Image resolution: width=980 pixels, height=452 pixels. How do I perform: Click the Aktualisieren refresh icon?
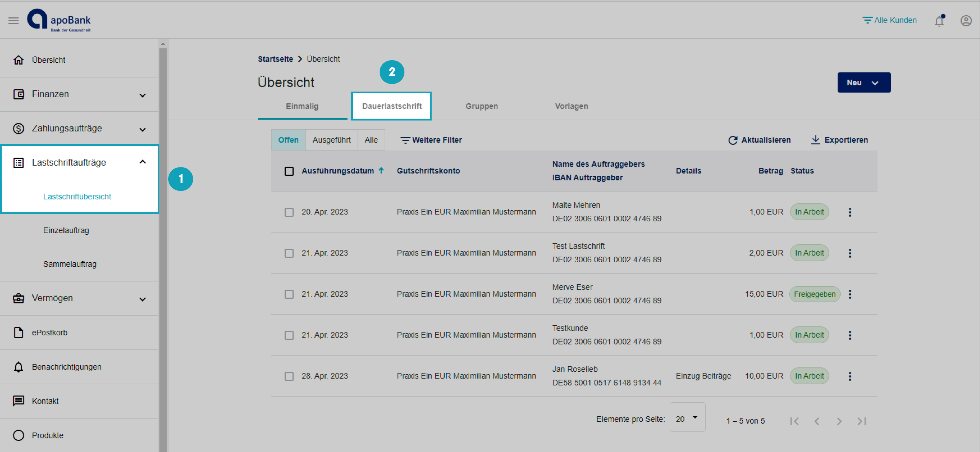click(x=733, y=140)
